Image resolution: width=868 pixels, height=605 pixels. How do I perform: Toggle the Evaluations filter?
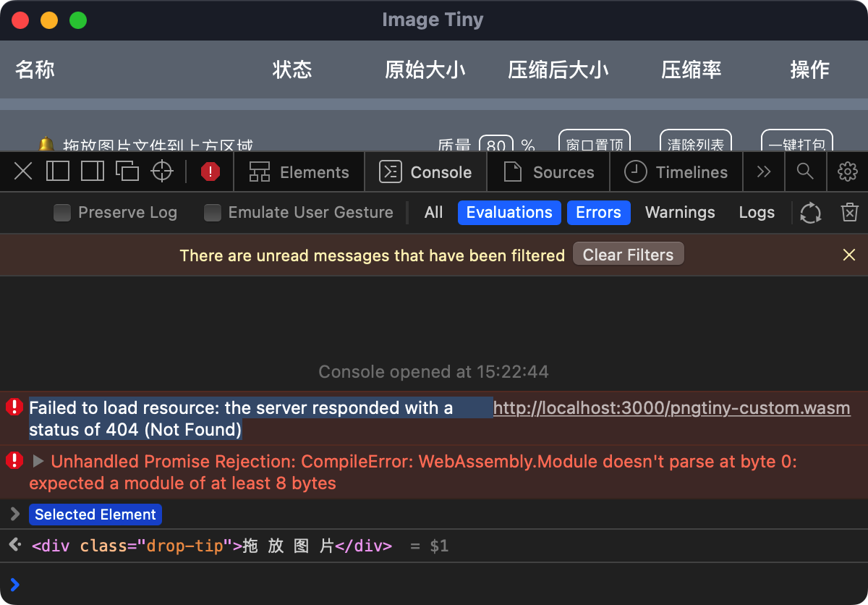pos(509,213)
